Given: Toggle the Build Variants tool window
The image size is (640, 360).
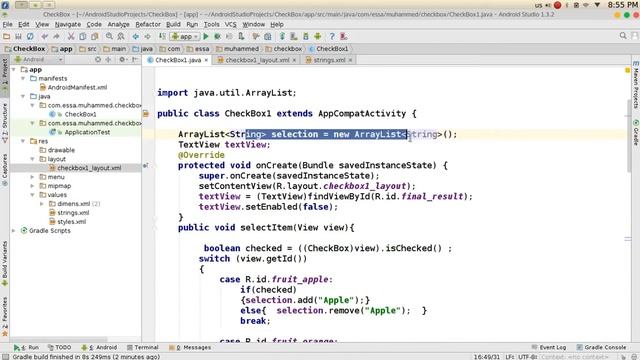Looking at the screenshot, I should tap(4, 264).
